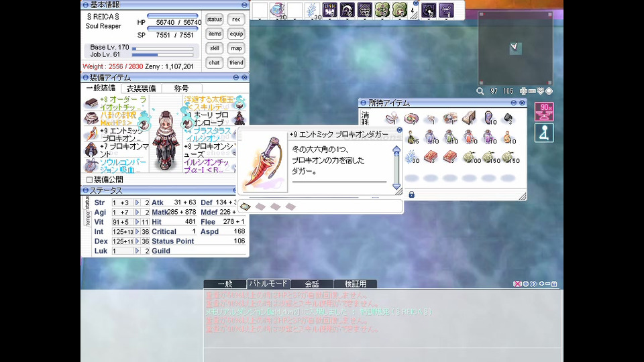Screen dimensions: 644x362
Task: Open the 検証用 chat tab
Action: 356,284
